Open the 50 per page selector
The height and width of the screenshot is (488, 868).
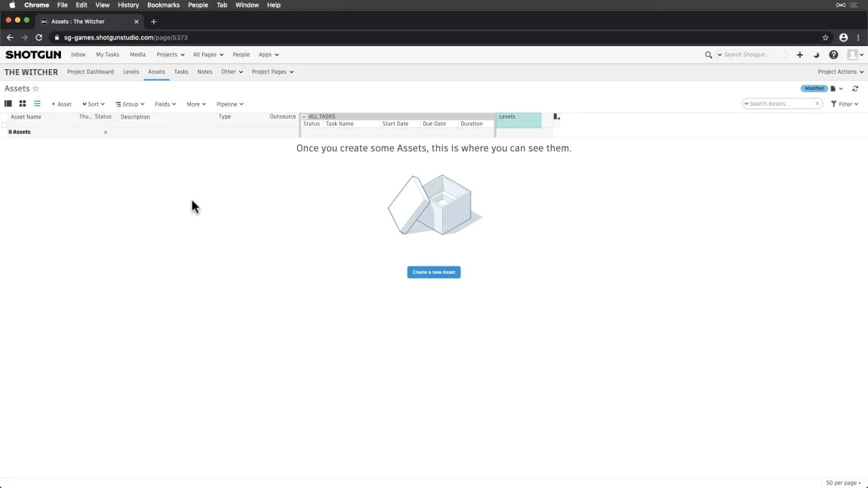[843, 483]
